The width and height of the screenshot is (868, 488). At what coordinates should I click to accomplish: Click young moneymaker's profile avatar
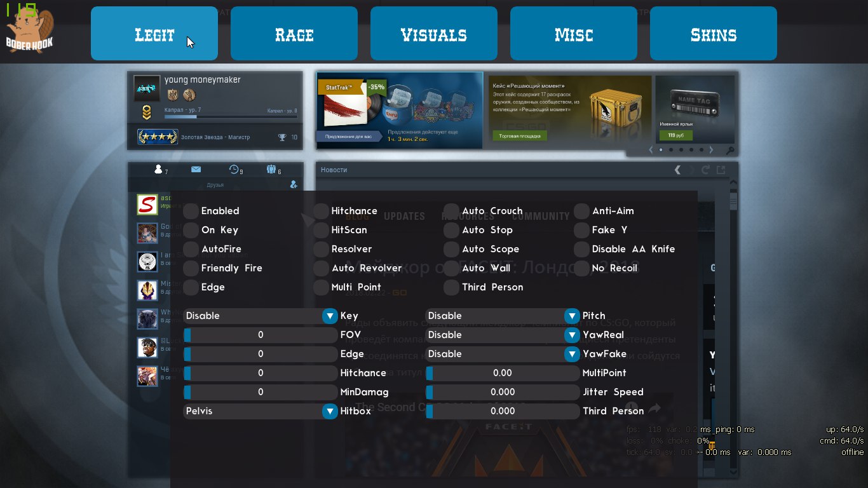click(x=147, y=88)
